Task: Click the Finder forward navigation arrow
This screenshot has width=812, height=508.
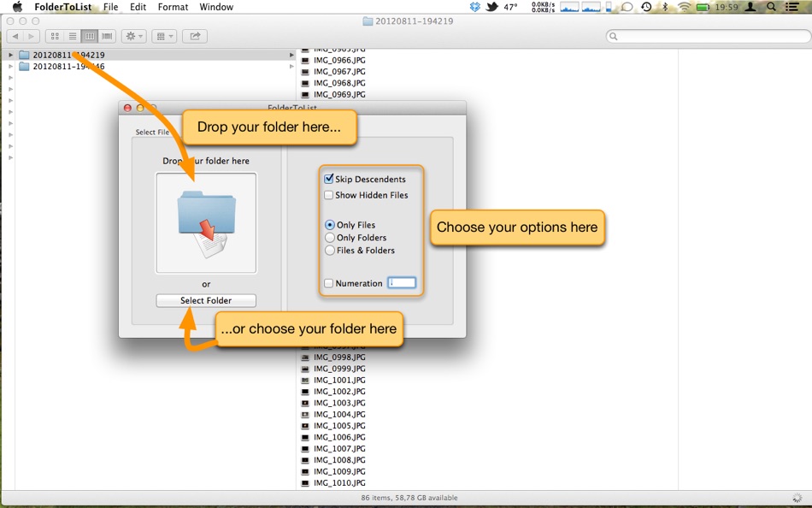Action: click(x=32, y=36)
